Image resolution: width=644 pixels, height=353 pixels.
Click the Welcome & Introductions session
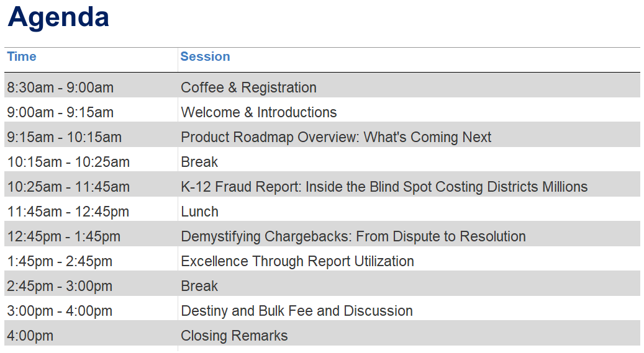258,112
